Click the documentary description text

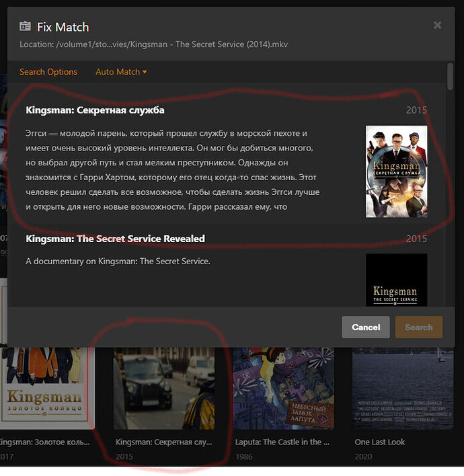(x=118, y=261)
